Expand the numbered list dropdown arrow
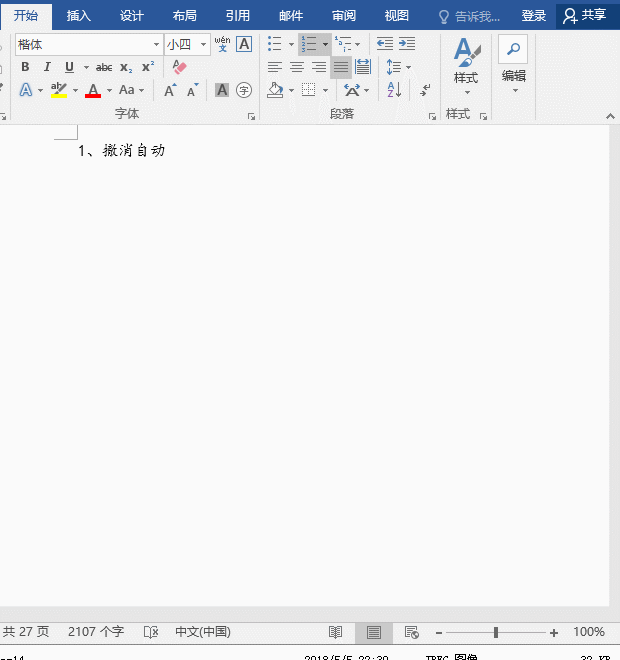620x660 pixels. coord(325,44)
